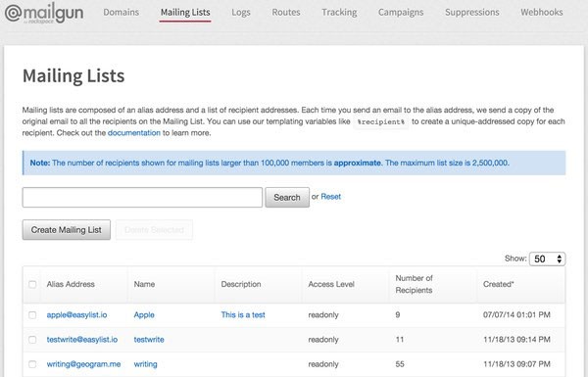Click the 'This is a test' description

pos(243,314)
